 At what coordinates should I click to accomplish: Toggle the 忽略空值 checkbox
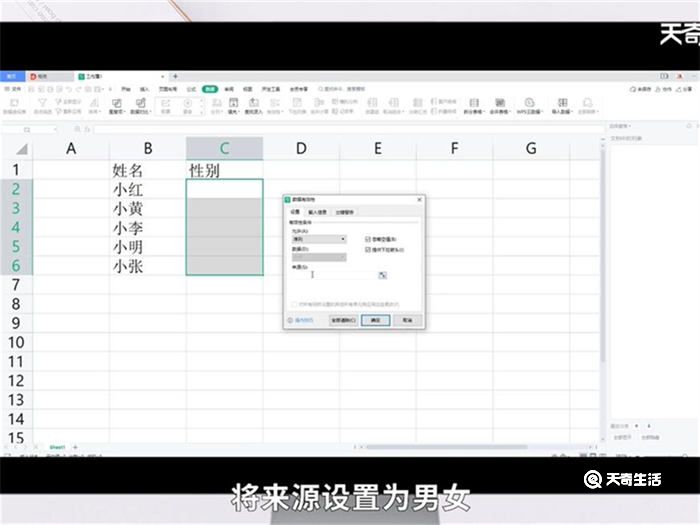[x=368, y=240]
